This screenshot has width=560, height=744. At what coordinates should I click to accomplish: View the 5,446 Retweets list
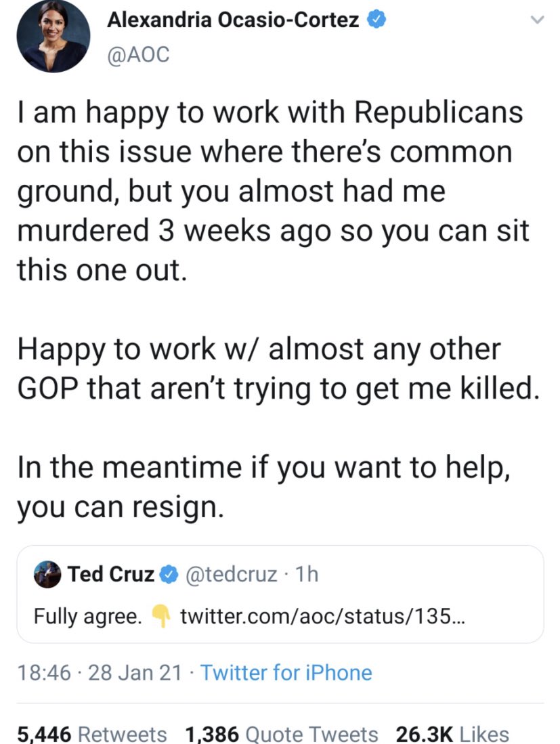click(91, 734)
